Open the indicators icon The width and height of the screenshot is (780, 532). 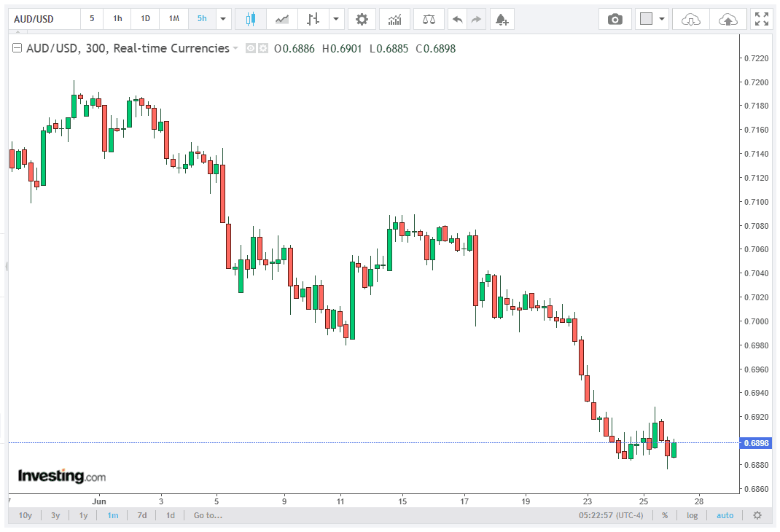394,20
